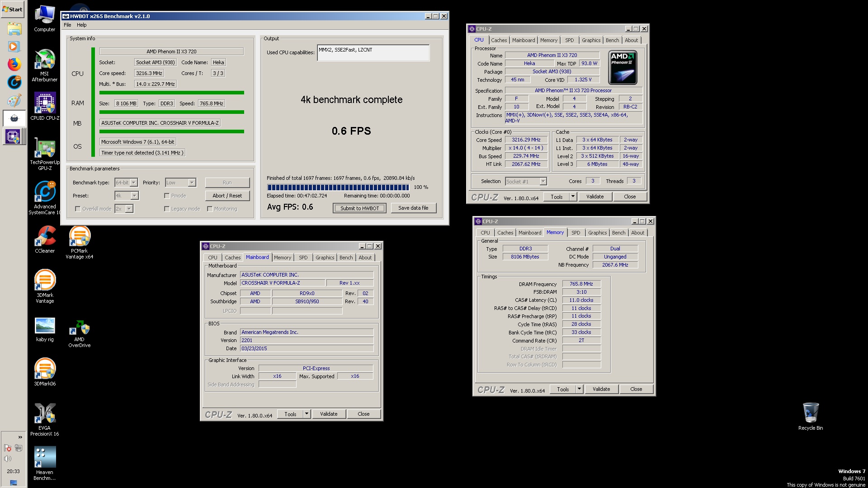Open 3DMark06 desktop shortcut
868x488 pixels.
[45, 372]
